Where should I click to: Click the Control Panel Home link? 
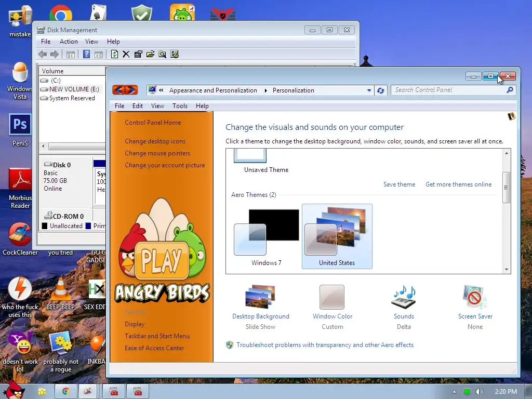[153, 123]
